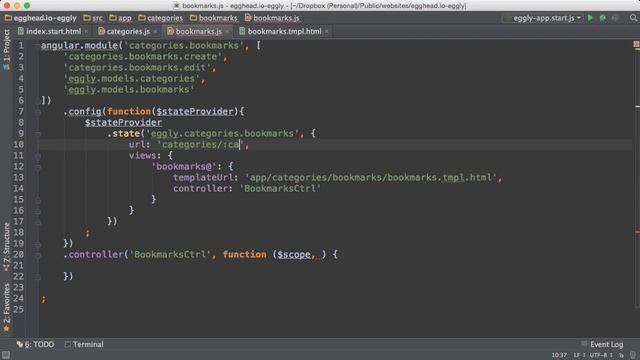Navigate to the categories folder breadcrumb
The width and height of the screenshot is (640, 360).
pos(161,18)
